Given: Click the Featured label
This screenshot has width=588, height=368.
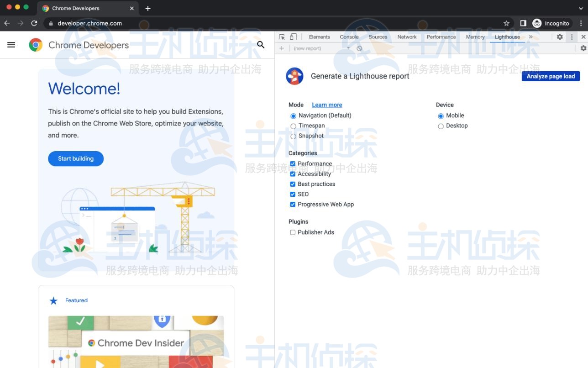Looking at the screenshot, I should (76, 300).
